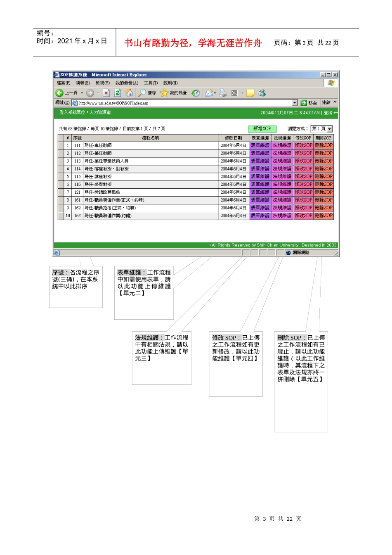Image resolution: width=392 pixels, height=555 pixels.
Task: Click the 修改日期 column header
Action: point(234,138)
